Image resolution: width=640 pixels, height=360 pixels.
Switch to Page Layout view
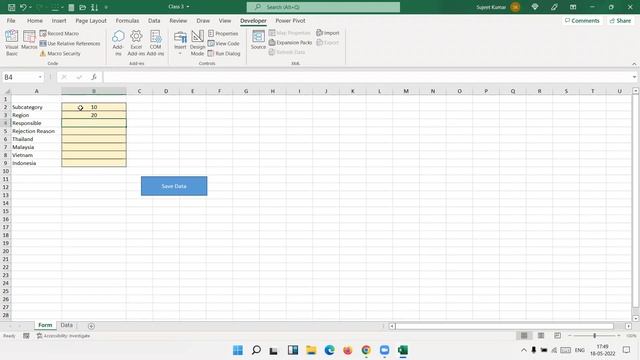click(x=541, y=336)
